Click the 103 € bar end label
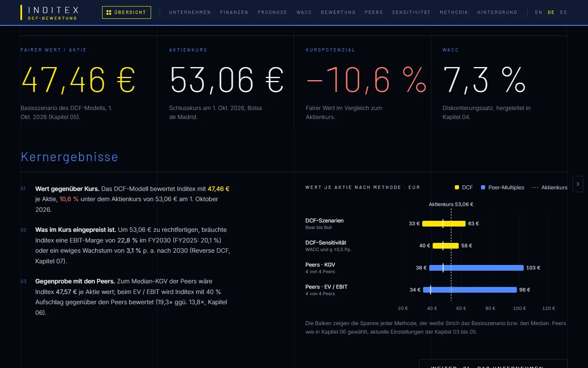 pos(533,268)
